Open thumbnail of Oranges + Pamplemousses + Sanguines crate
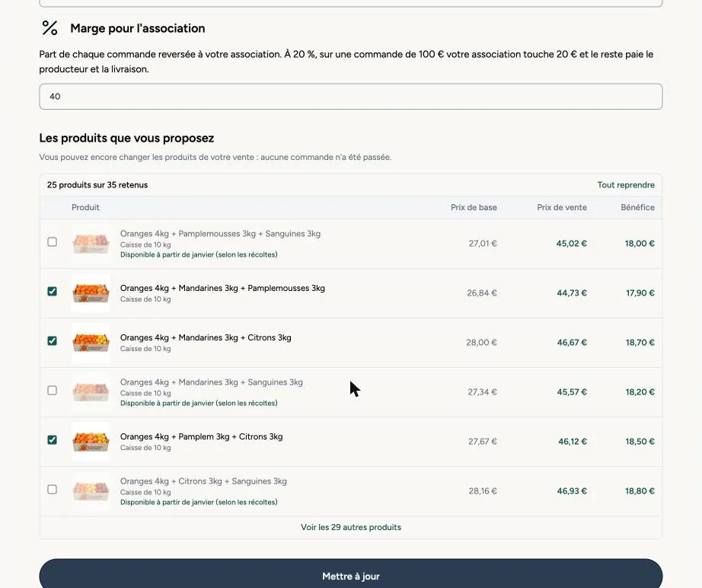Viewport: 702px width, 588px height. (x=91, y=244)
